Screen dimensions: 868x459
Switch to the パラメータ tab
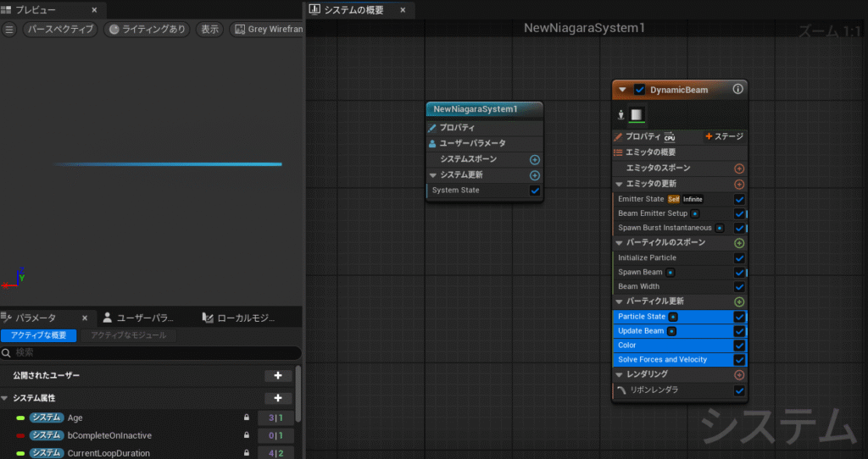coord(36,318)
